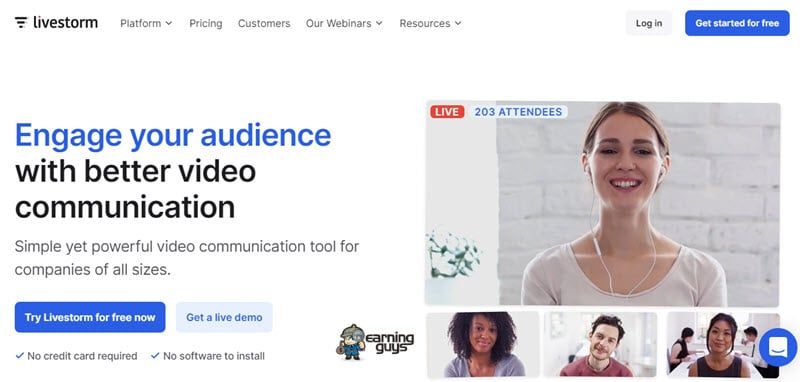The height and width of the screenshot is (382, 800).
Task: Click the Log in button
Action: [648, 23]
